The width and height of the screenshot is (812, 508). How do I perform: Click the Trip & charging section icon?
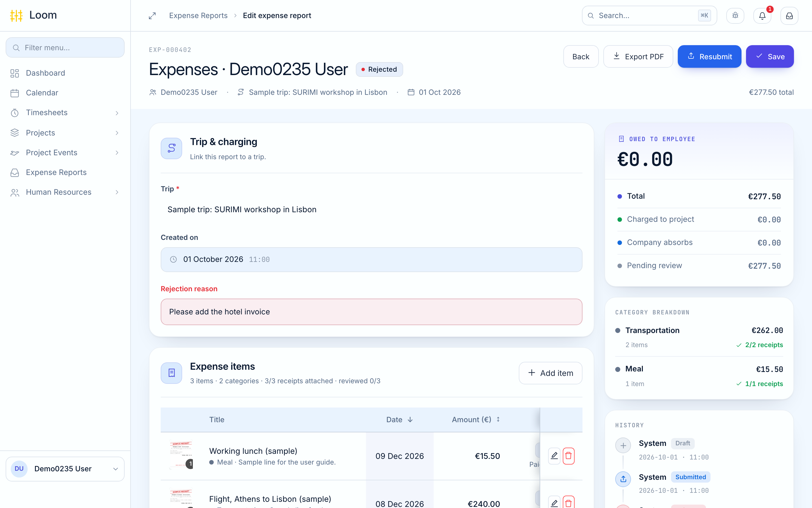tap(171, 148)
